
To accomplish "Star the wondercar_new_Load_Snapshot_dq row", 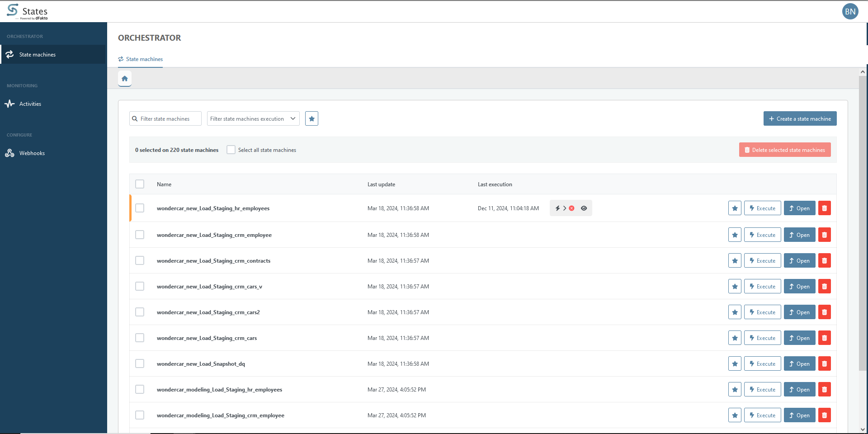I will (x=735, y=364).
